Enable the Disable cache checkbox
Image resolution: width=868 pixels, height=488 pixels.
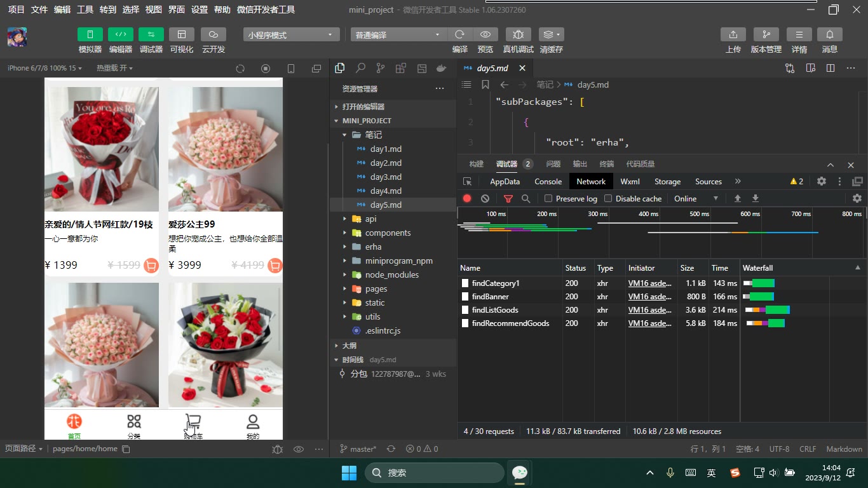(608, 199)
